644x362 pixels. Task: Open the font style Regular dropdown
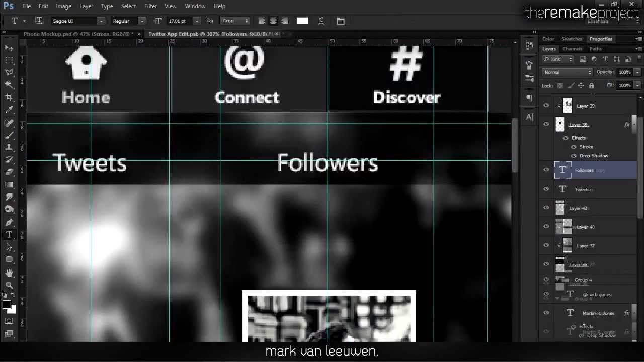coord(142,21)
